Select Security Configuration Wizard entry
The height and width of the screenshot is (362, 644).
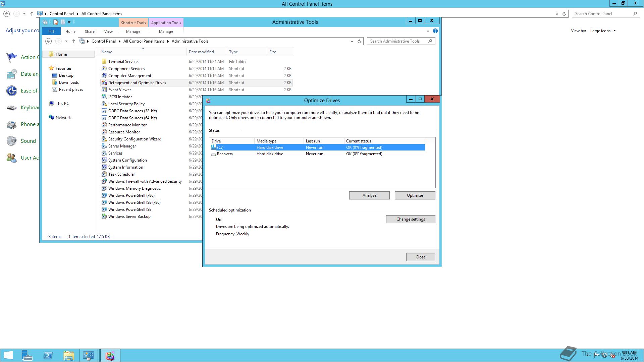point(135,139)
